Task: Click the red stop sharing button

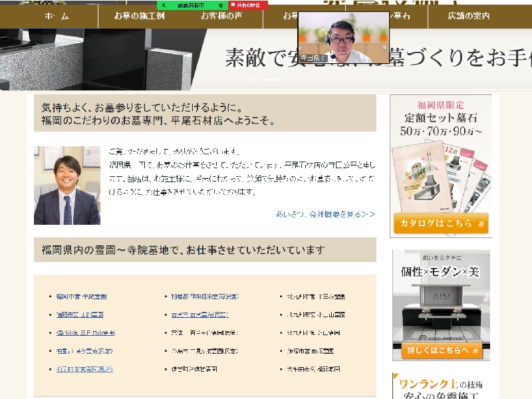Action: coord(247,5)
